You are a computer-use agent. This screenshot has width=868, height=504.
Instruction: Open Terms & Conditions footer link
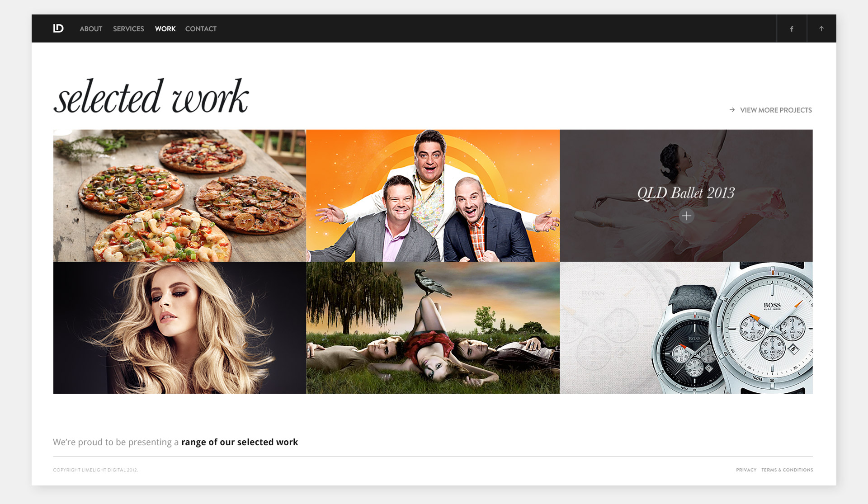click(787, 470)
